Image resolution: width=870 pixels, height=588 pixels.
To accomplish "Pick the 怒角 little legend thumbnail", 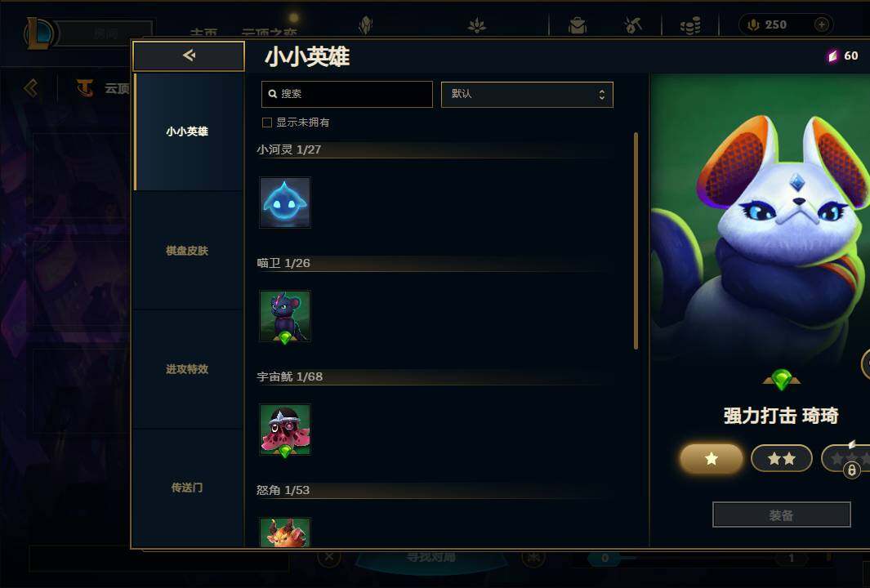I will pyautogui.click(x=285, y=532).
